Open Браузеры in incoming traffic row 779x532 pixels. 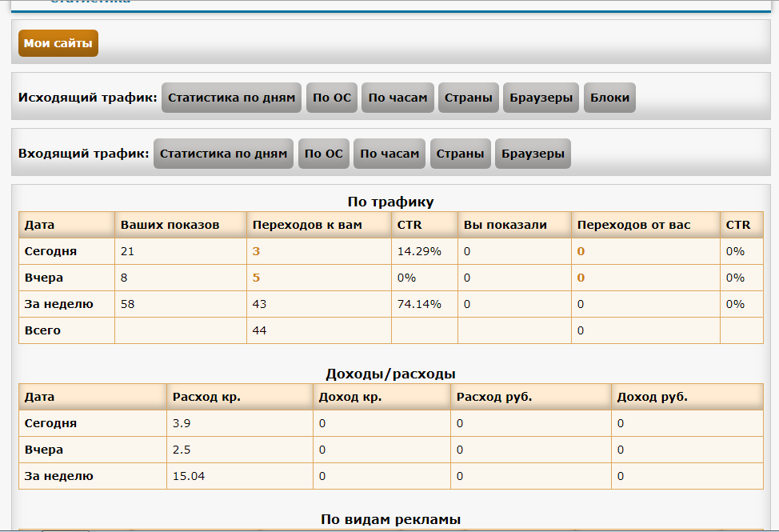click(533, 154)
